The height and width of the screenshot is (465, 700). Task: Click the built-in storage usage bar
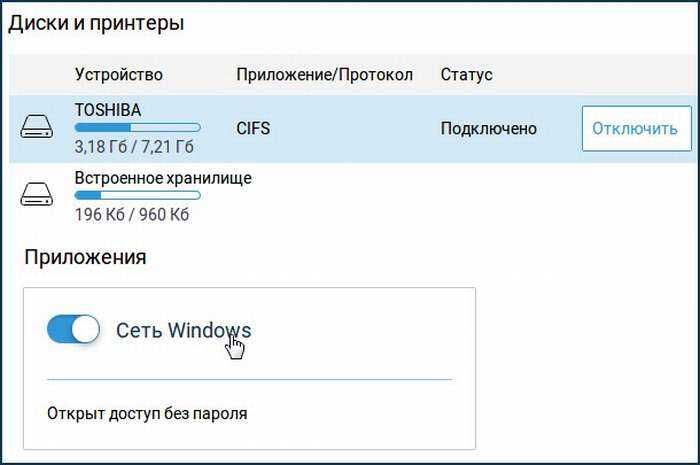click(138, 195)
